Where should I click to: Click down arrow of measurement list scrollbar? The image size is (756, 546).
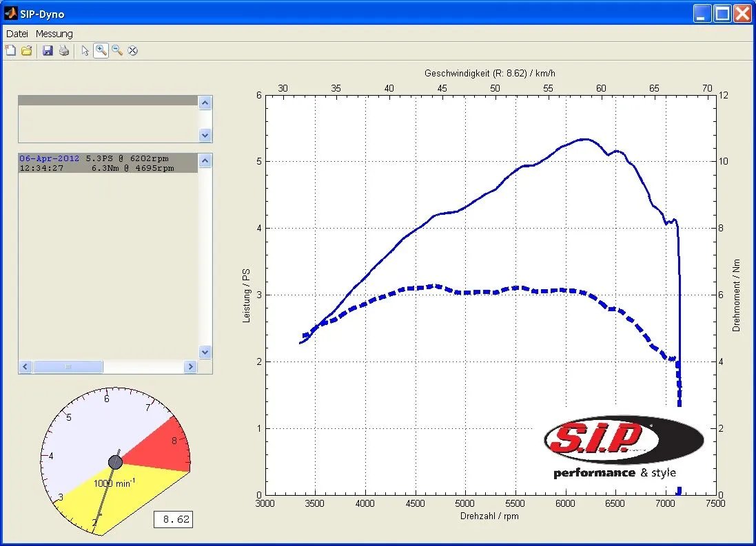[x=205, y=352]
